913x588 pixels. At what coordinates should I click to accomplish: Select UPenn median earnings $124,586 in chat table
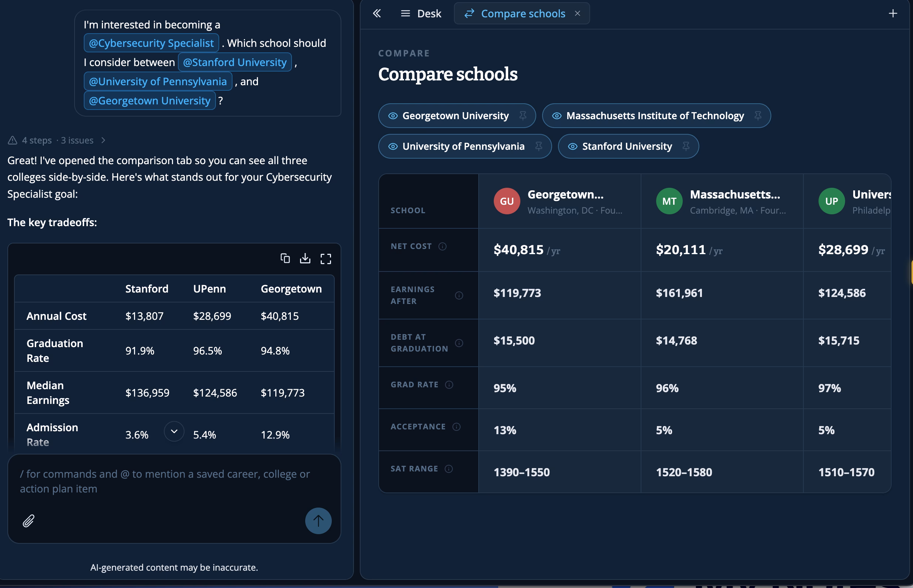coord(215,393)
